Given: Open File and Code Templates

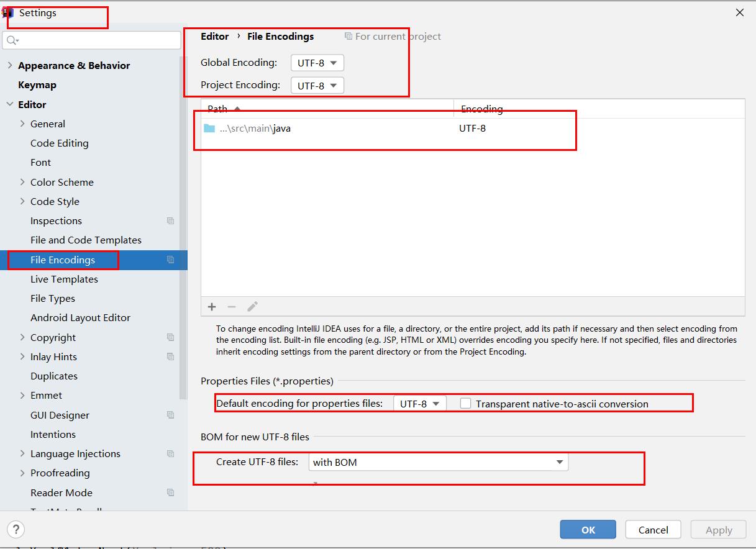Looking at the screenshot, I should pos(86,240).
